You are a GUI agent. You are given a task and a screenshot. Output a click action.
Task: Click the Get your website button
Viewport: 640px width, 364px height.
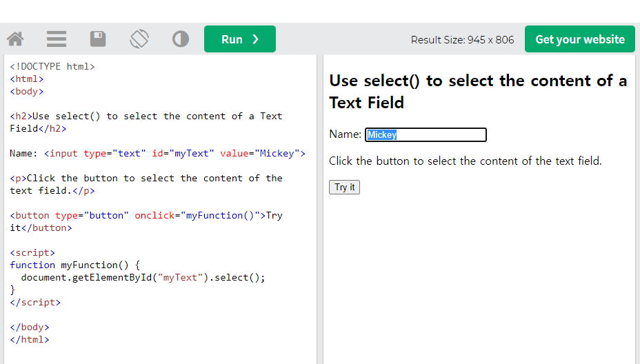coord(579,39)
